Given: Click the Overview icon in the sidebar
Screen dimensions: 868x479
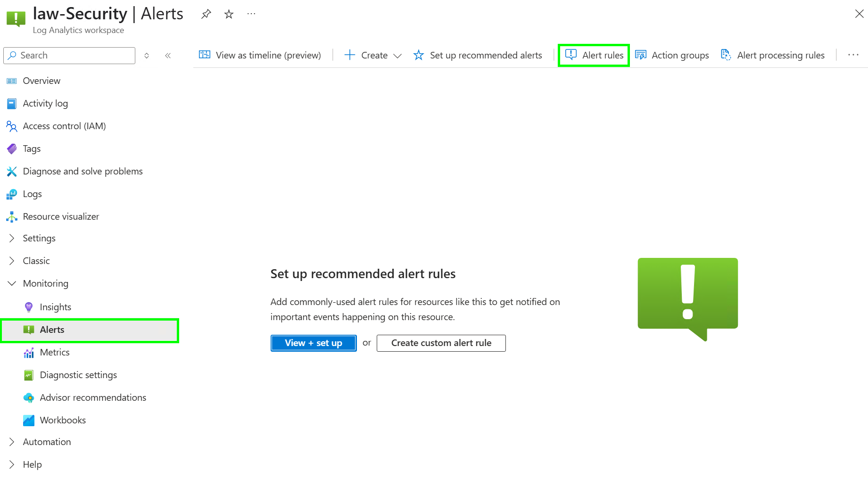Looking at the screenshot, I should 12,81.
